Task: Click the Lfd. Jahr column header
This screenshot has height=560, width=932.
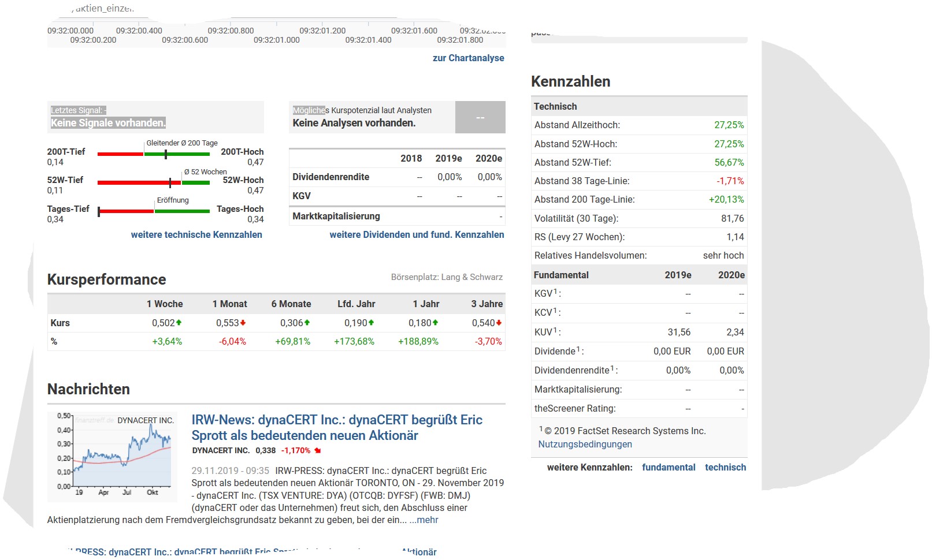Action: (357, 304)
